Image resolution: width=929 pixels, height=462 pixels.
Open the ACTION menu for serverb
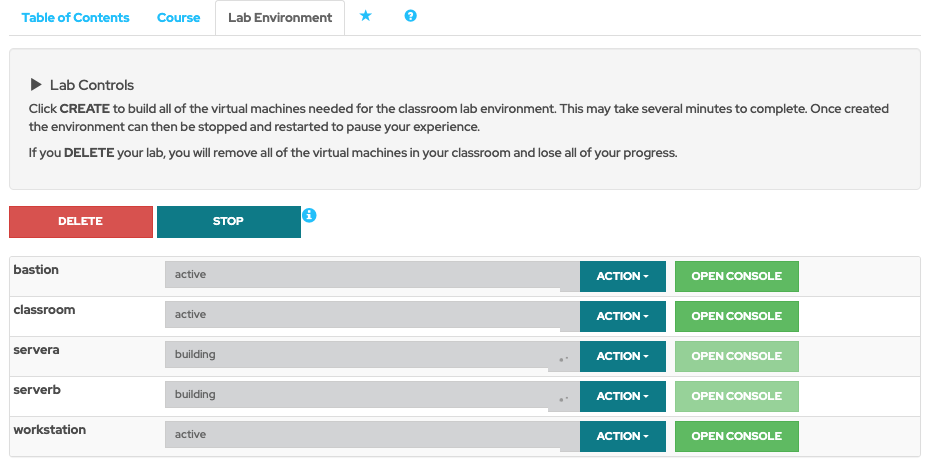click(622, 396)
